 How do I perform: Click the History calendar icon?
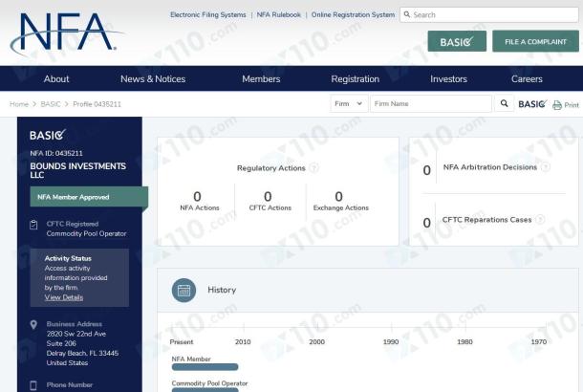click(184, 290)
